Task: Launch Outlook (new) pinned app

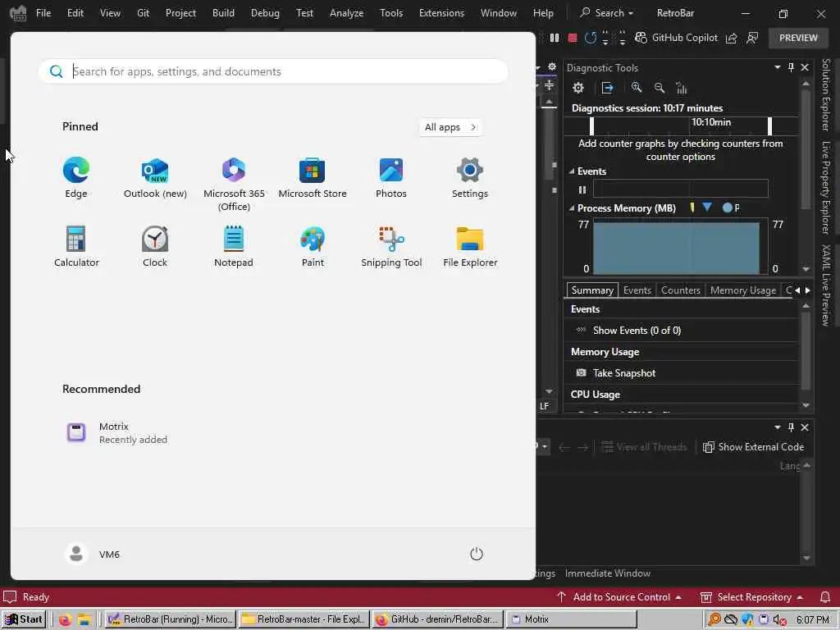Action: click(x=155, y=178)
